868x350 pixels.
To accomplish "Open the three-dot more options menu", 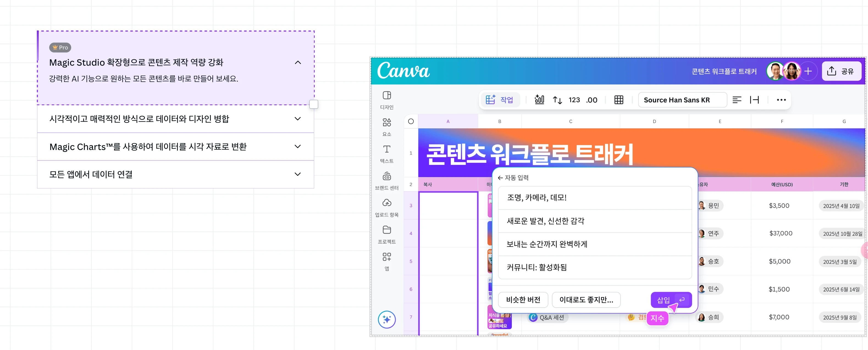I will pos(781,100).
